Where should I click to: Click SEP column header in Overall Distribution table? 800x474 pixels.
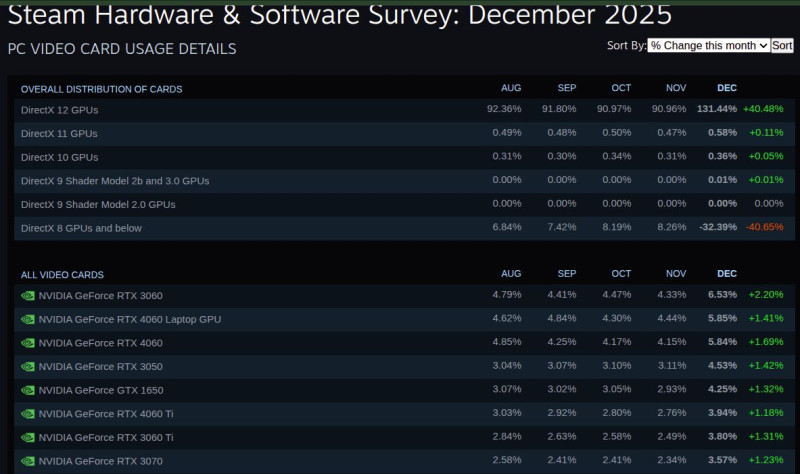(x=566, y=88)
